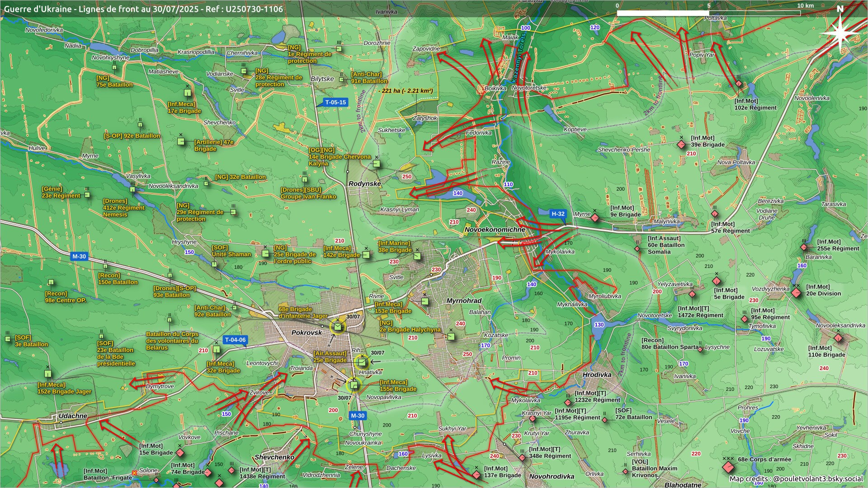Screen dimensions: 868x488
Task: Select the Novohrodivka town label
Action: 552,476
